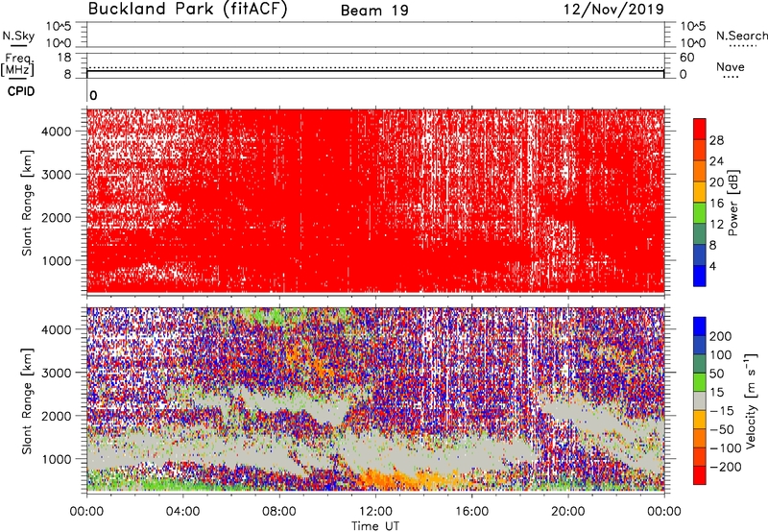Click the 04:00 time tick label
Viewport: 768px width, 532px height.
183,511
